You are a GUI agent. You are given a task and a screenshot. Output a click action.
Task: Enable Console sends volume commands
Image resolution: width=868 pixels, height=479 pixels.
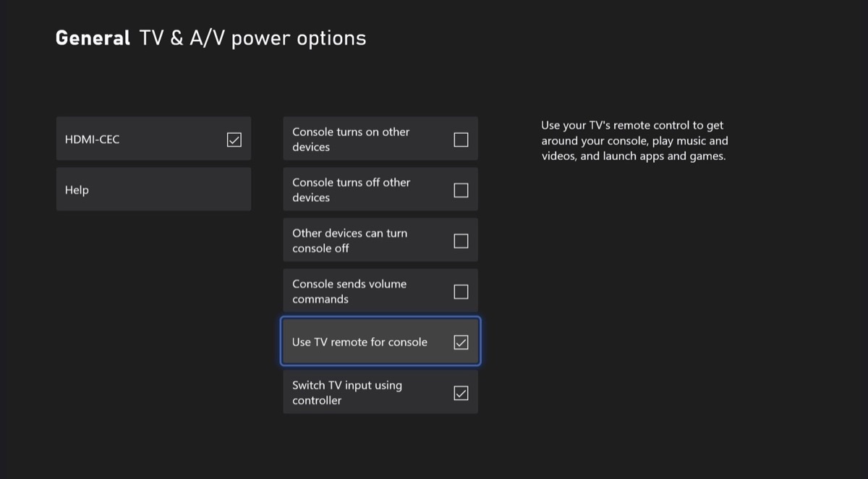[461, 291]
